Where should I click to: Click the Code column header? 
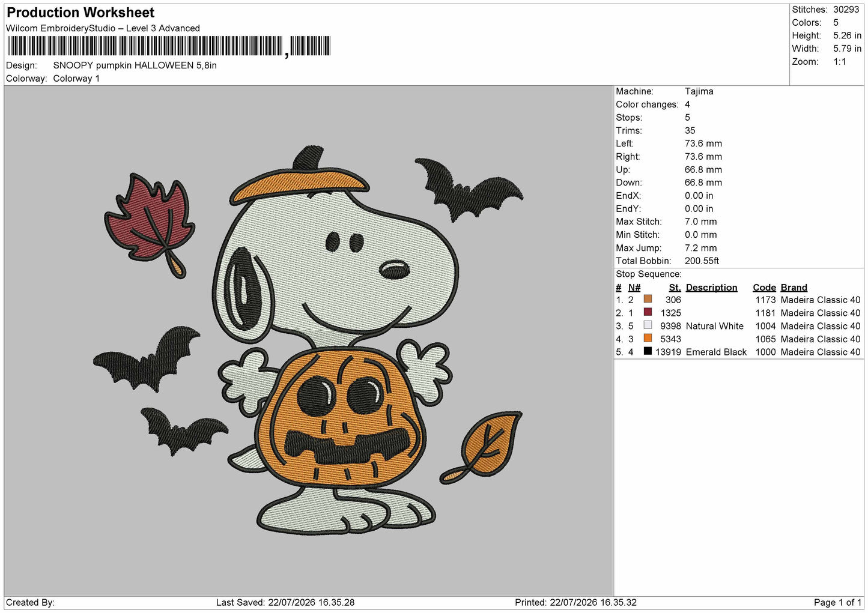765,288
